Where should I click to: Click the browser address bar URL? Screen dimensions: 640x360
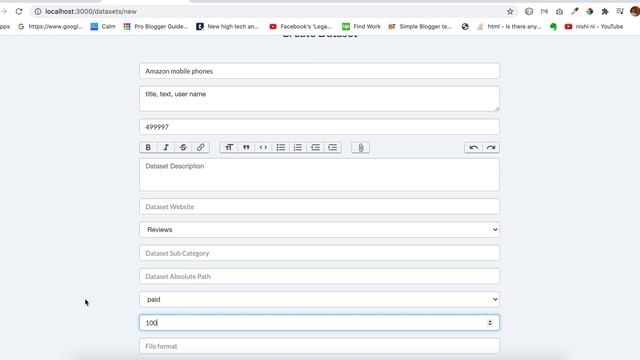[91, 11]
